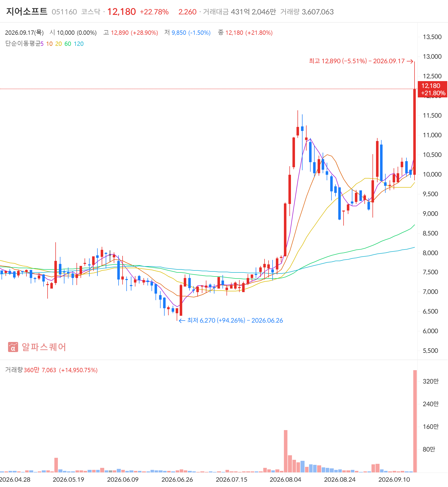Select the orange 10-day moving average legend

point(49,44)
